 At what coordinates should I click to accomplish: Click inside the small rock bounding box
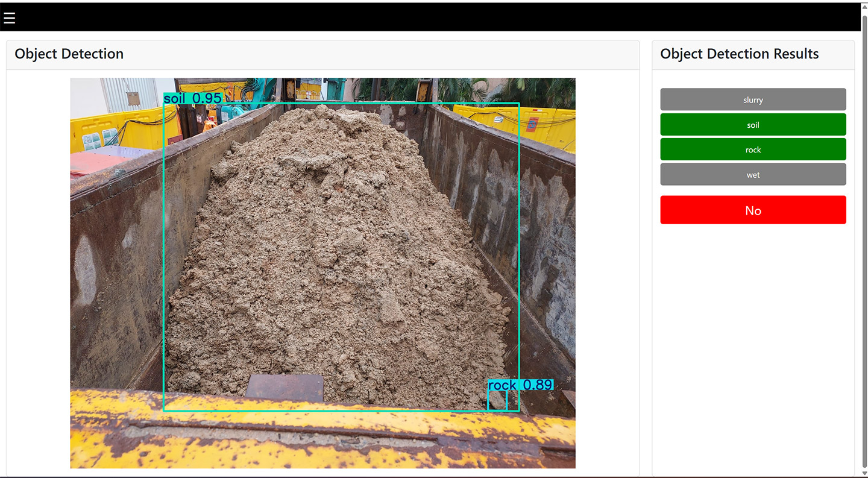point(497,401)
